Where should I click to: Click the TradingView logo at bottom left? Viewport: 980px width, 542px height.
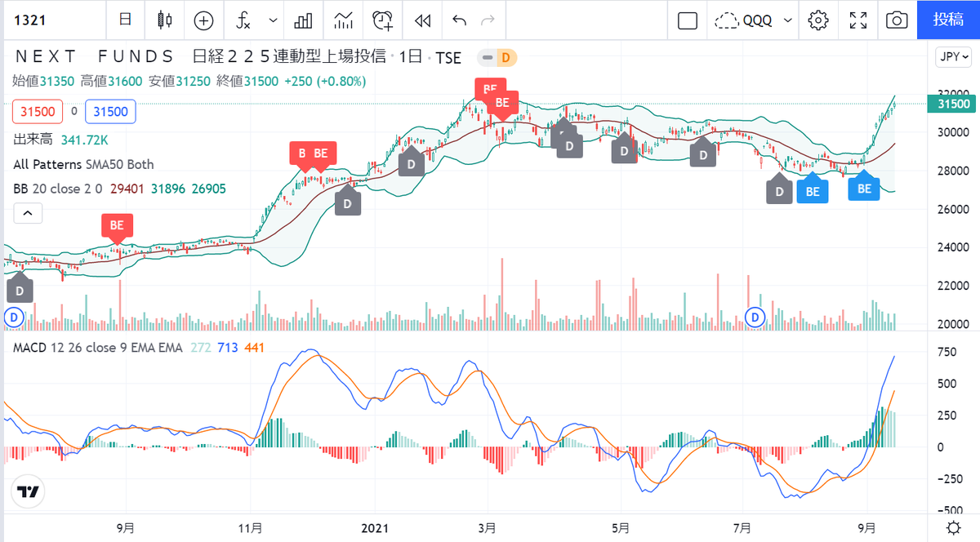(28, 491)
